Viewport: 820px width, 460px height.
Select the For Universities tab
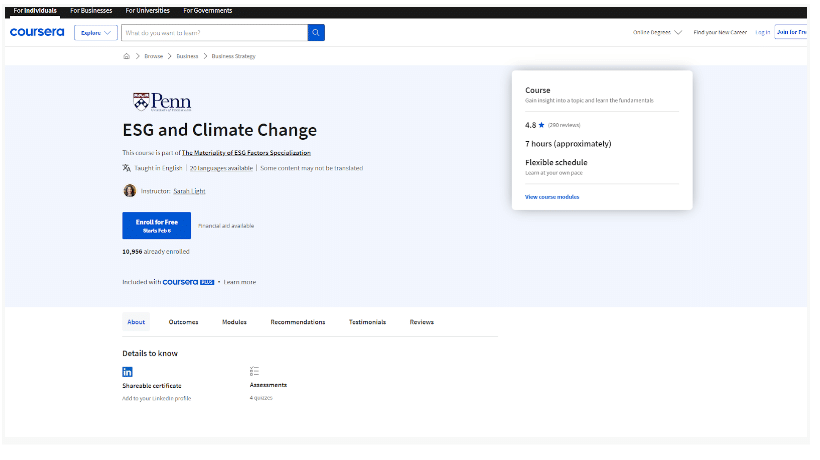147,10
